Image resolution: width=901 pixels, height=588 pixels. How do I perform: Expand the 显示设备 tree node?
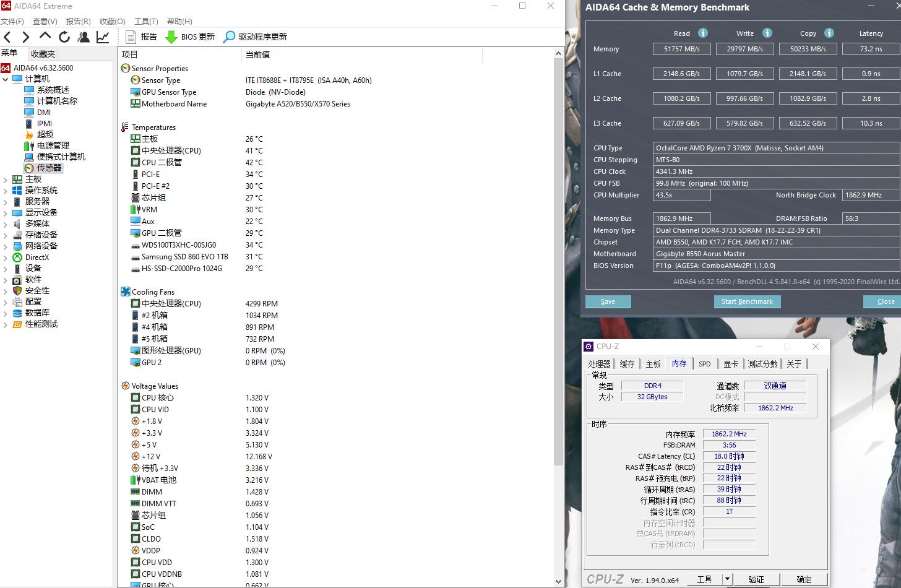(6, 212)
